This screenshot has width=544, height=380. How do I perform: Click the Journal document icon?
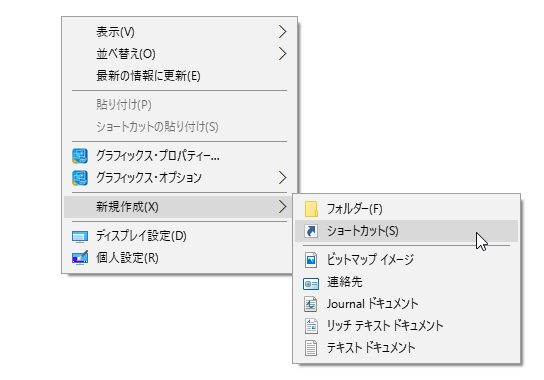[311, 304]
